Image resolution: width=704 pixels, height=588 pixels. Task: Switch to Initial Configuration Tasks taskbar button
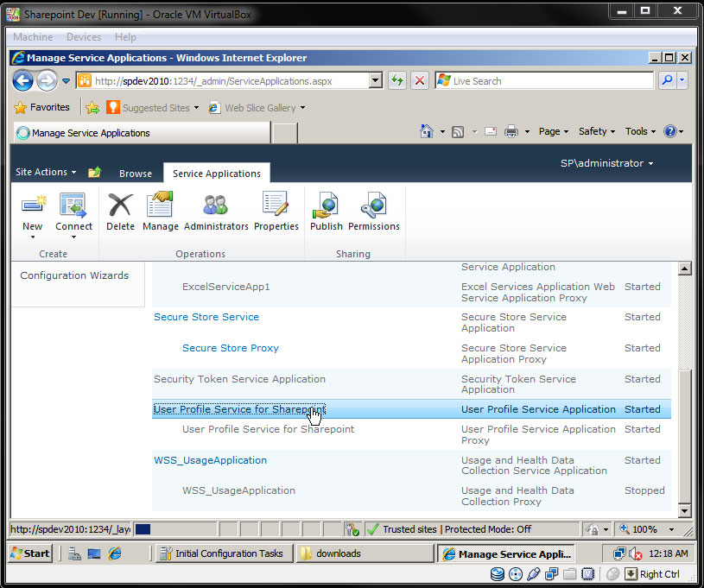click(224, 553)
